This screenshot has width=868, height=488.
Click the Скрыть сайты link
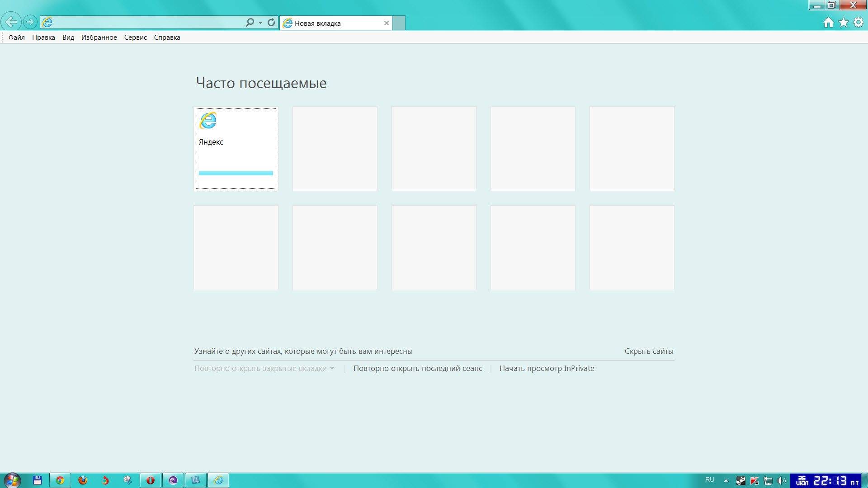click(x=649, y=351)
